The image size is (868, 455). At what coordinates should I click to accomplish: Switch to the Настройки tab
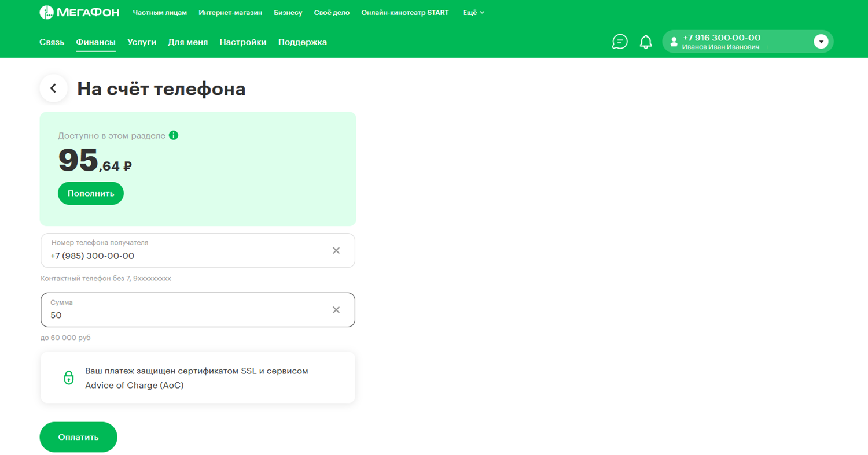point(243,42)
